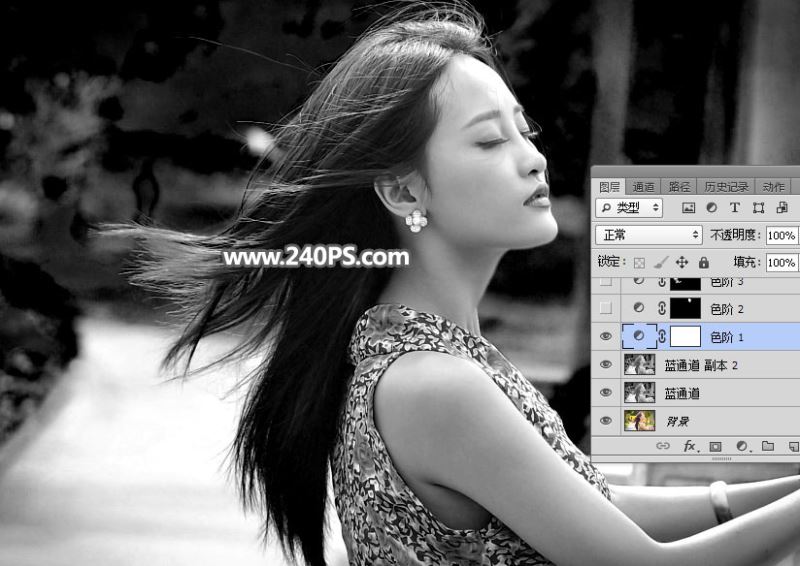Create new adjustment layer from bottom icon

(742, 447)
